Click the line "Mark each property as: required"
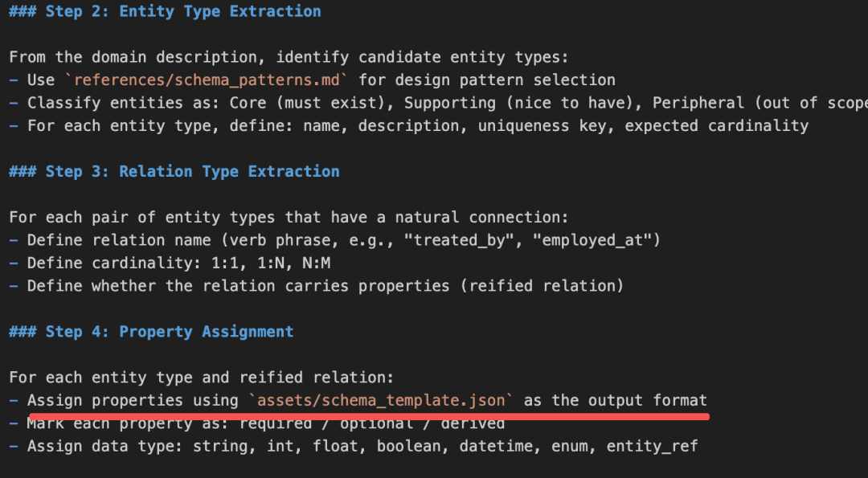This screenshot has height=478, width=868. 257,424
